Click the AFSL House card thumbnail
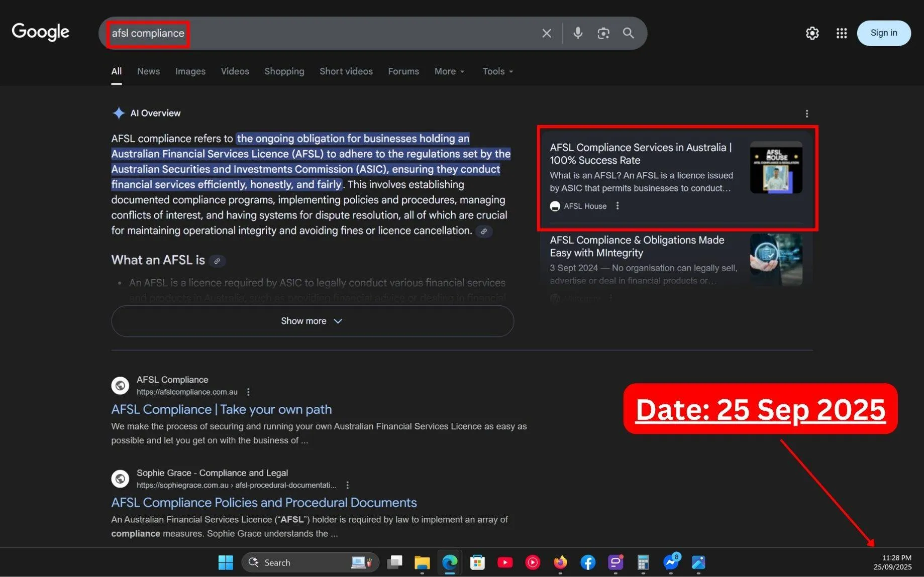This screenshot has width=924, height=577. [776, 167]
